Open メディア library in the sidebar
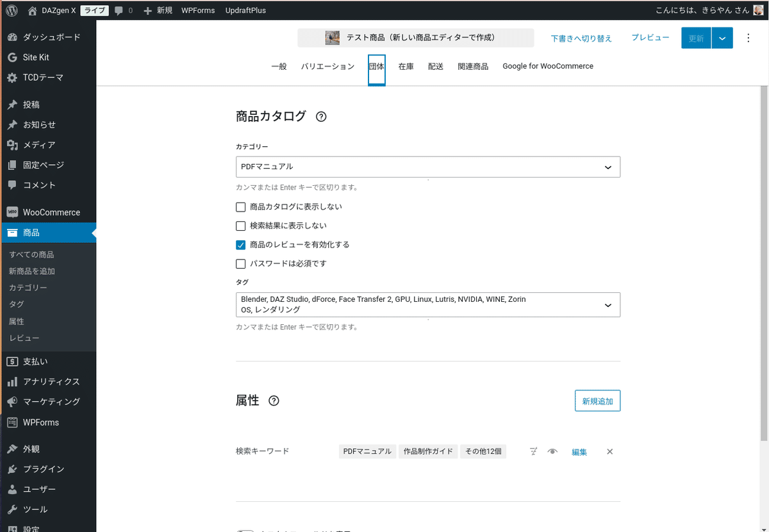Viewport: 769px width, 532px height. tap(48, 145)
